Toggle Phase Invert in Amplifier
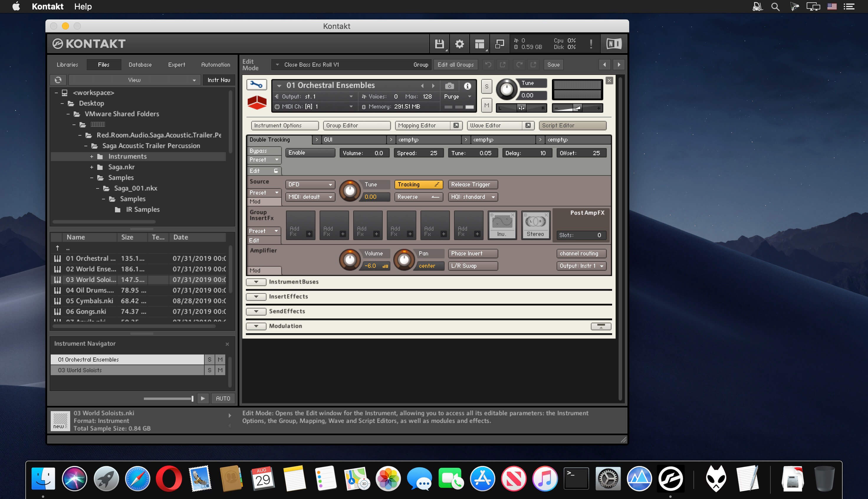Viewport: 868px width, 499px height. pos(473,253)
